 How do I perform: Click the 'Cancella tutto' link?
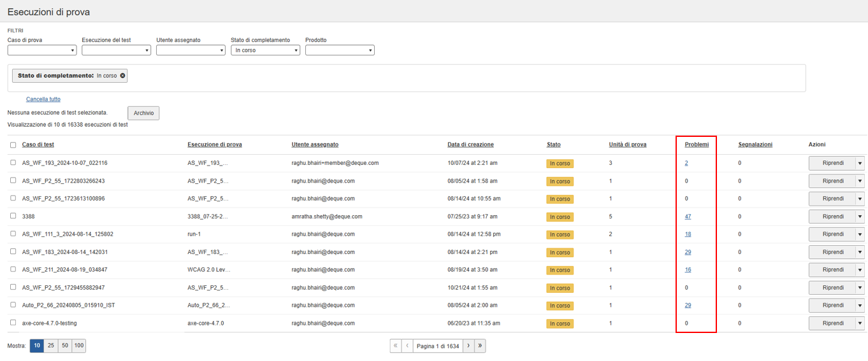point(43,99)
